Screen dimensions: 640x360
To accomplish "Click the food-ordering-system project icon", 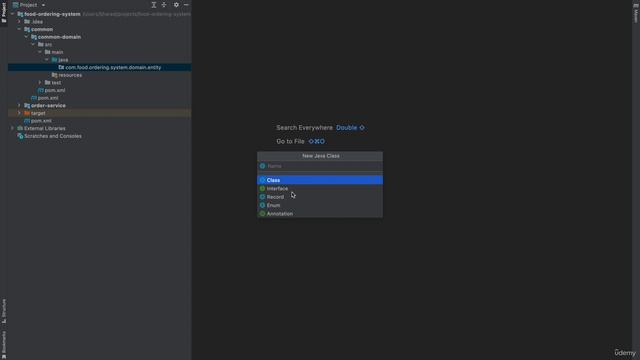I will tap(20, 14).
